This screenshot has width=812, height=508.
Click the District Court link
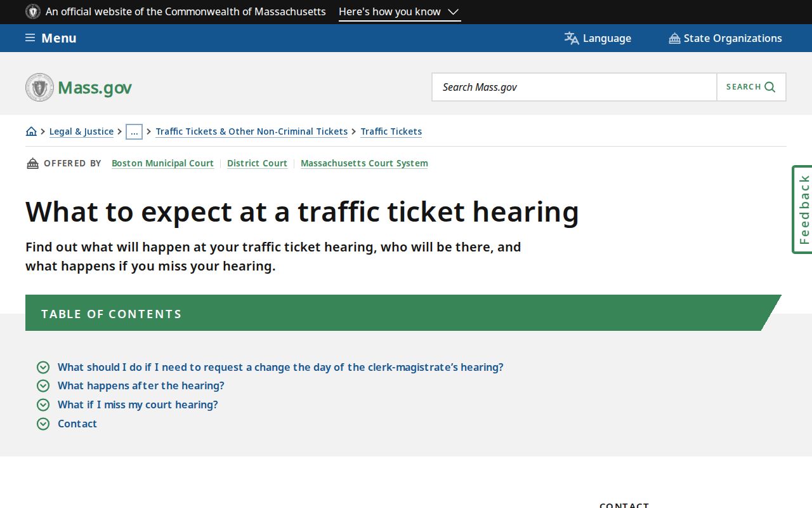(257, 163)
